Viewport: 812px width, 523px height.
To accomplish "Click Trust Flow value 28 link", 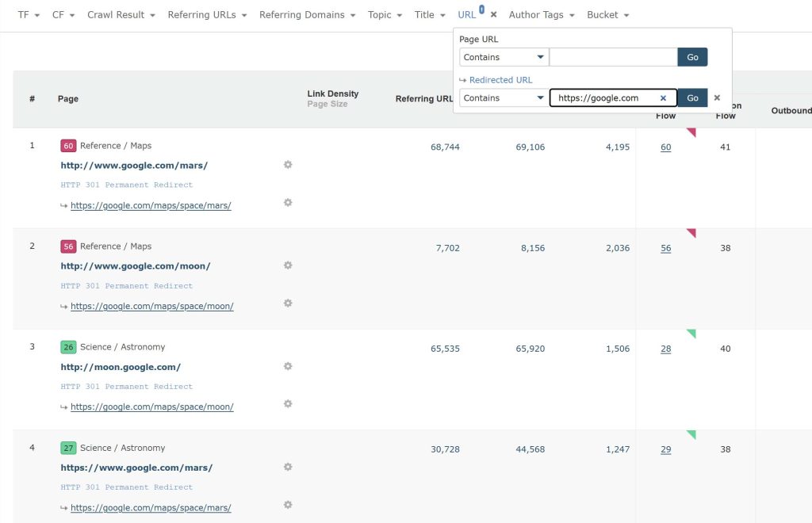I will tap(665, 349).
